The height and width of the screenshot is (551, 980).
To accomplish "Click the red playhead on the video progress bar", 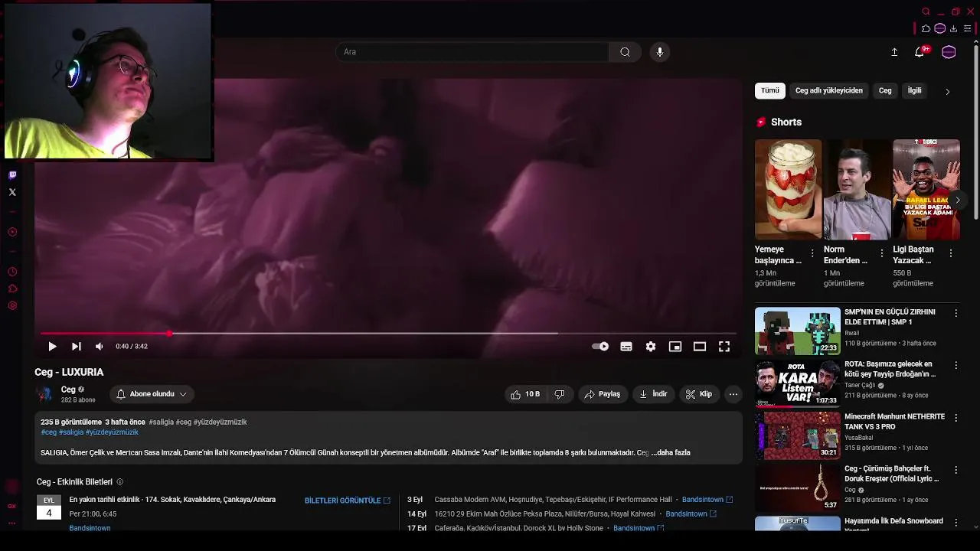I will click(x=169, y=334).
